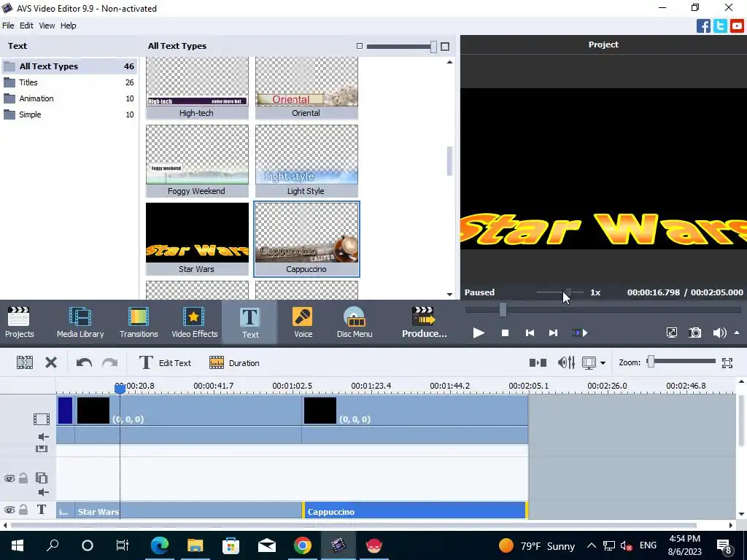This screenshot has height=560, width=747.
Task: Jump to previous frame
Action: pos(530,332)
